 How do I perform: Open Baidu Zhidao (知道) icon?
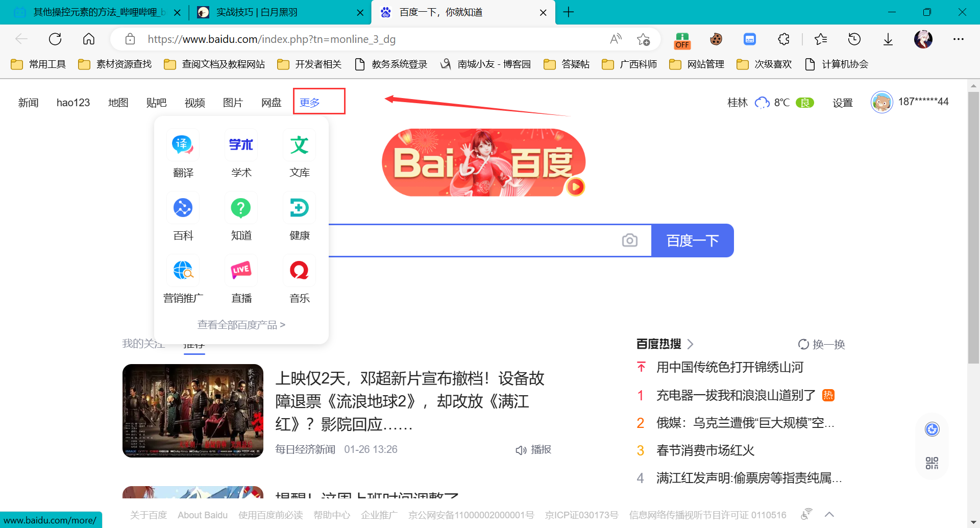click(x=241, y=208)
